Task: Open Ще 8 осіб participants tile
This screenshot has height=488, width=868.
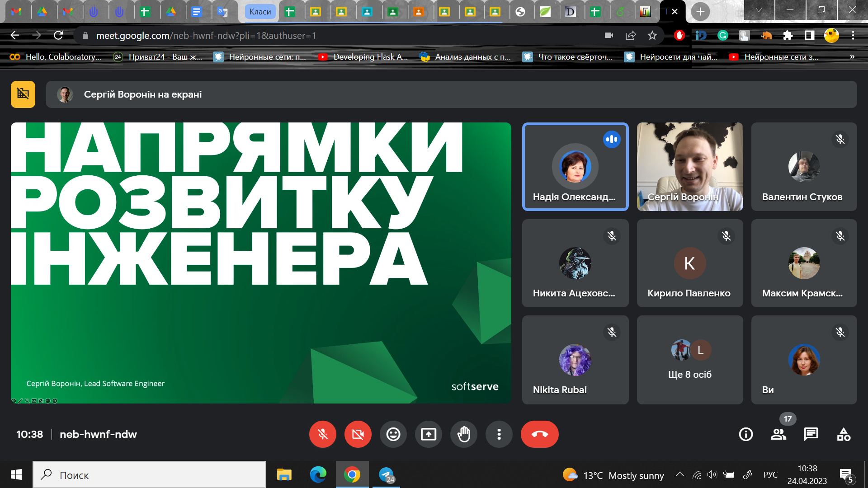Action: coord(689,360)
